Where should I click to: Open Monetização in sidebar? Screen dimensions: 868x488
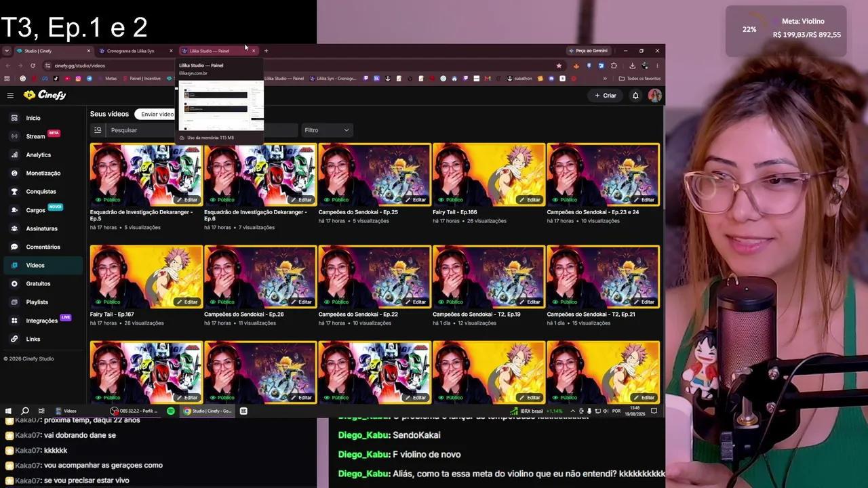[x=43, y=173]
